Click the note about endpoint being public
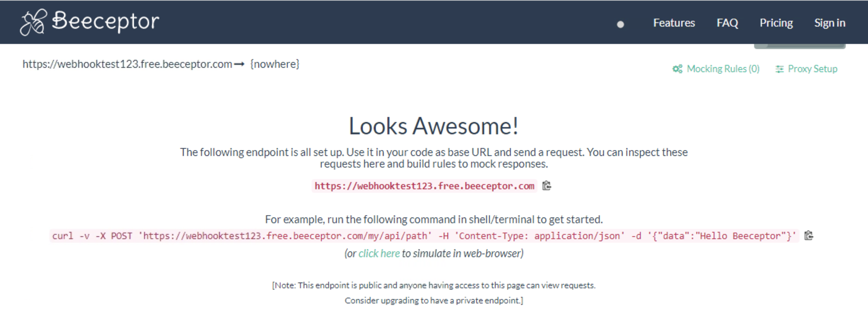The width and height of the screenshot is (868, 315). pos(434,285)
